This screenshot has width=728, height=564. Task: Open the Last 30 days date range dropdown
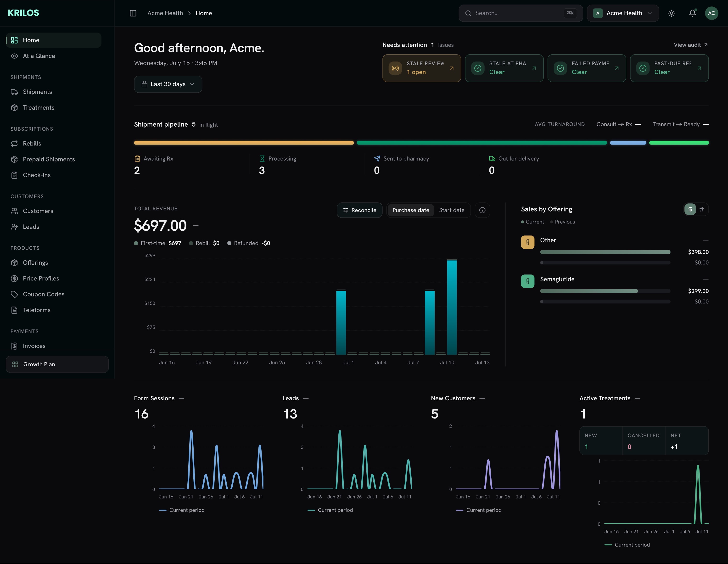(168, 84)
